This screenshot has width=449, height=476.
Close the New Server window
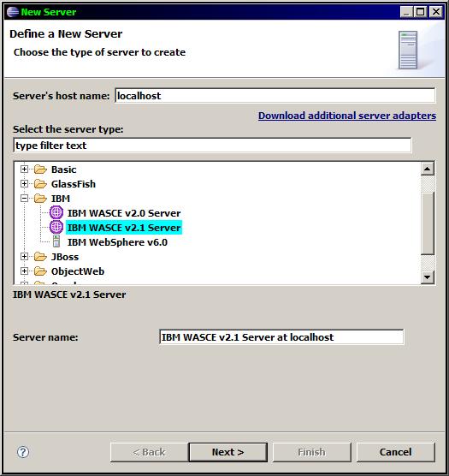pyautogui.click(x=436, y=12)
